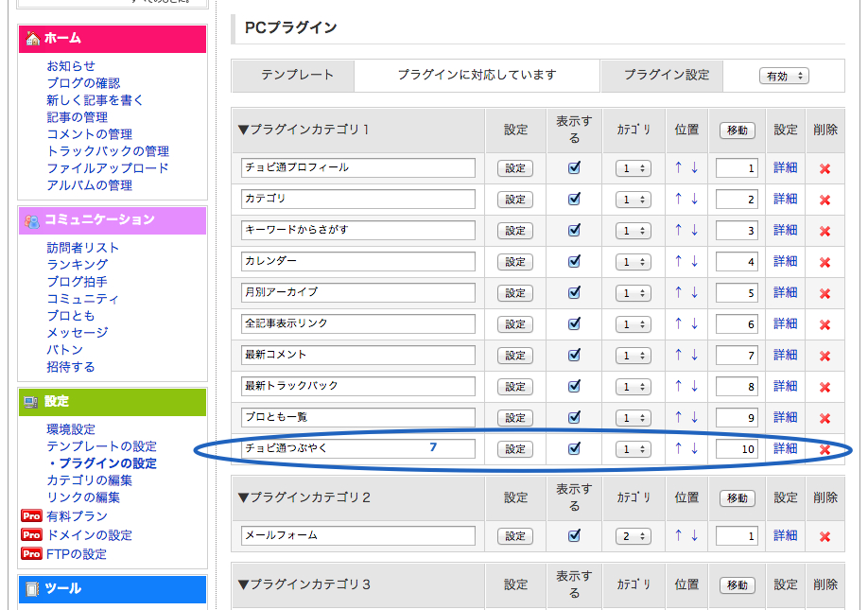This screenshot has width=868, height=610.
Task: Move チョビ通プロフィール up with arrow
Action: [678, 167]
